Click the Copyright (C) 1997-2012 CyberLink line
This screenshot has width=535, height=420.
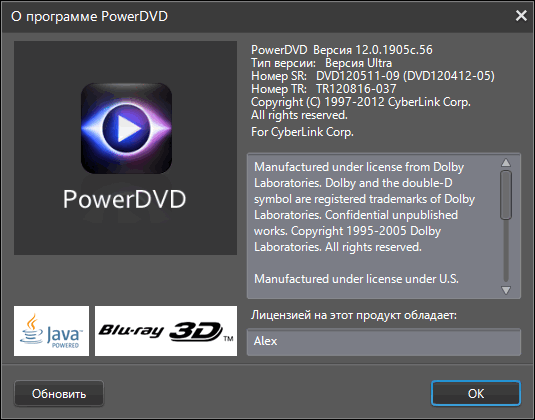click(x=361, y=102)
